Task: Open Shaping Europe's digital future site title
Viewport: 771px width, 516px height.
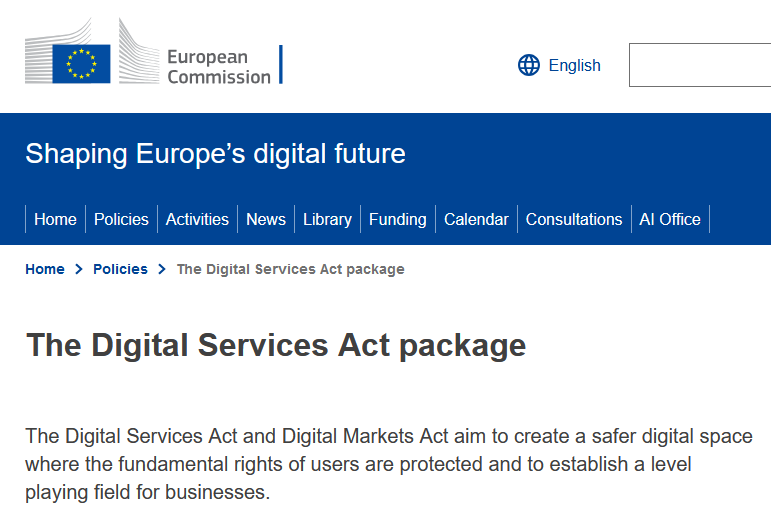Action: [x=215, y=154]
